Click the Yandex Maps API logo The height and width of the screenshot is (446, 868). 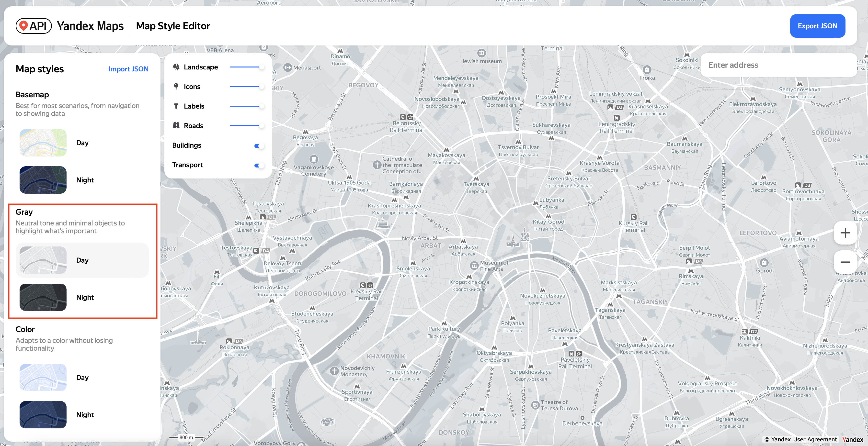click(x=70, y=26)
